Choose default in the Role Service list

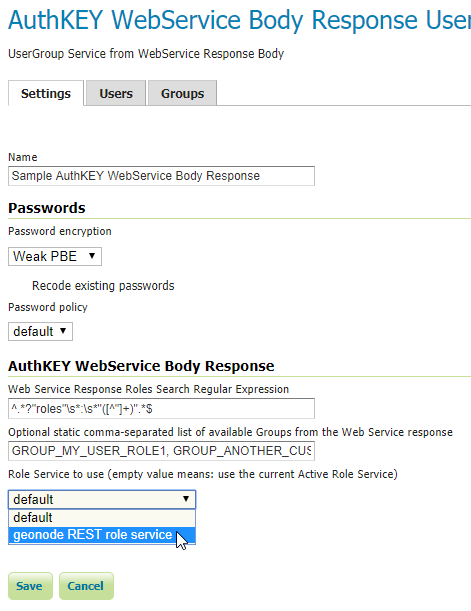102,518
